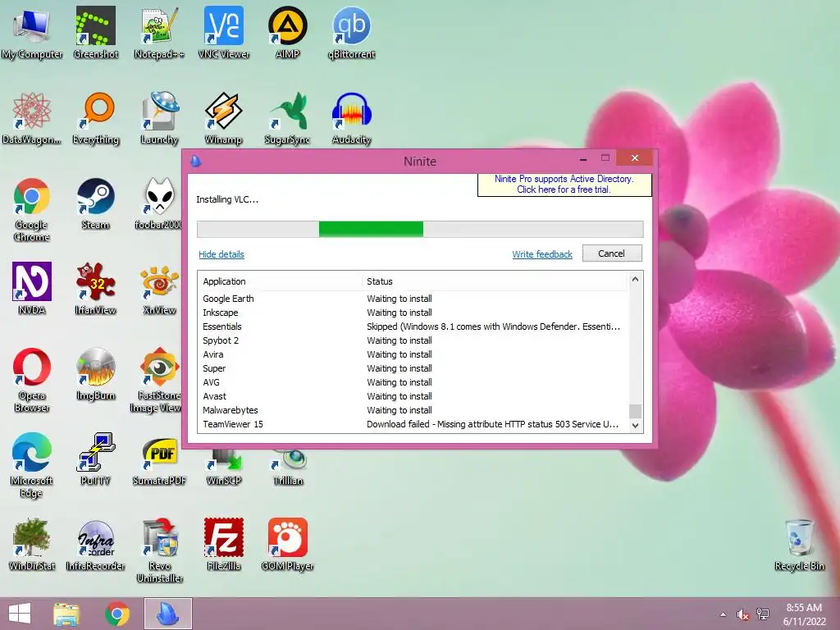This screenshot has width=840, height=630.
Task: Click the FileZilla desktop icon
Action: tap(223, 545)
